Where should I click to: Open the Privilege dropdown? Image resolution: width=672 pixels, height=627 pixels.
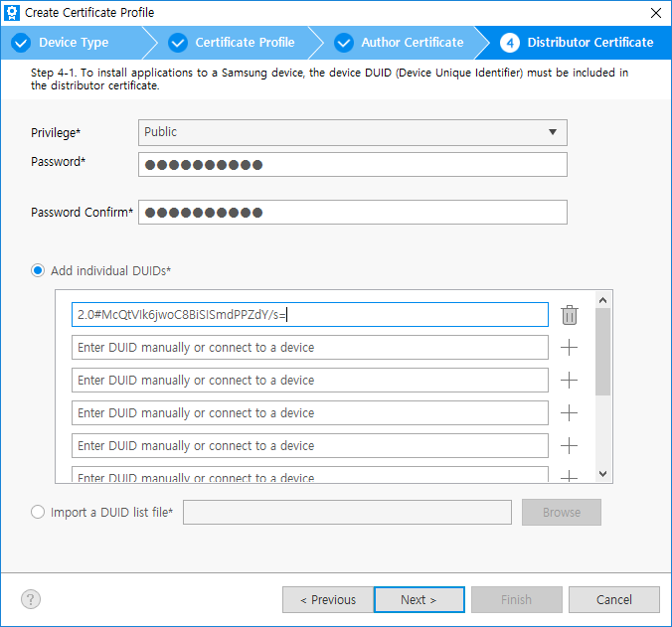tap(352, 132)
